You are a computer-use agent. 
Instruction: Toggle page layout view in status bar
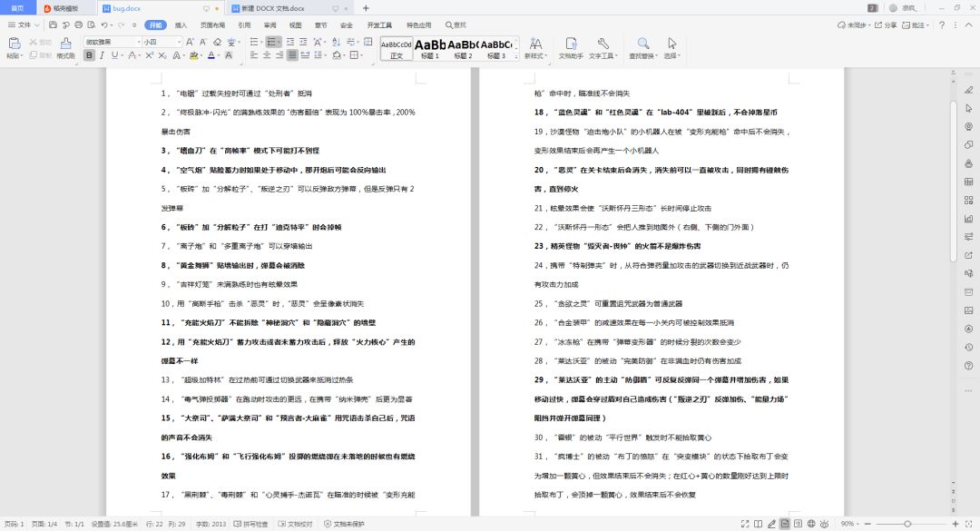tap(784, 524)
